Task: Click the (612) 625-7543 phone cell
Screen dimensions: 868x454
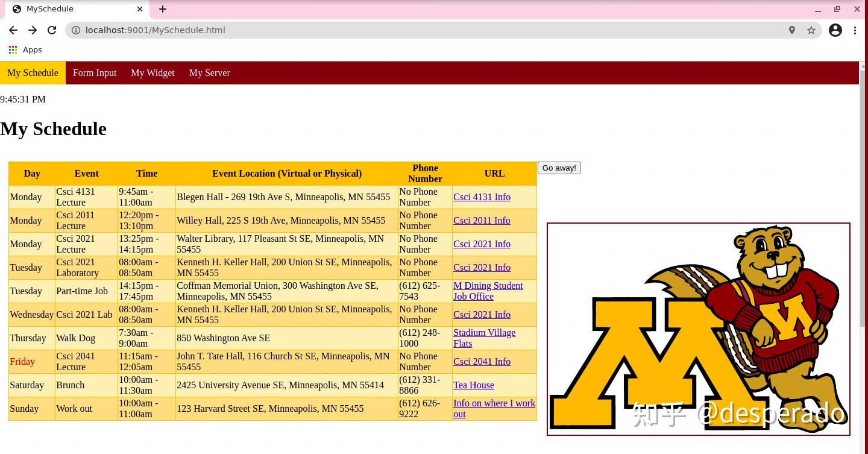Action: point(425,291)
